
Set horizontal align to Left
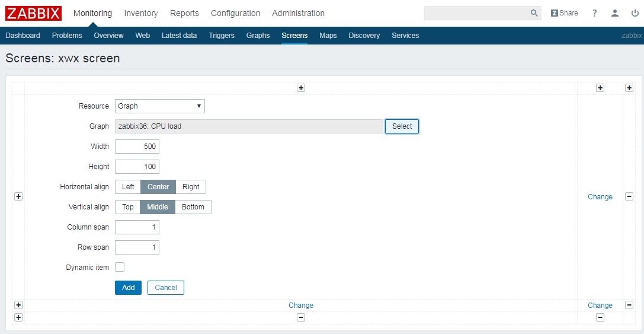(x=128, y=187)
